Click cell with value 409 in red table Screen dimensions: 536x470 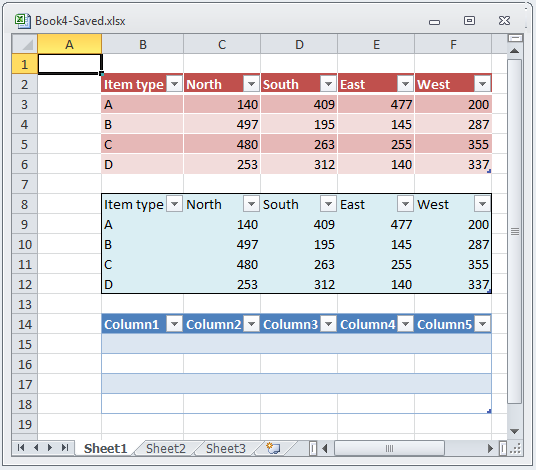[299, 104]
